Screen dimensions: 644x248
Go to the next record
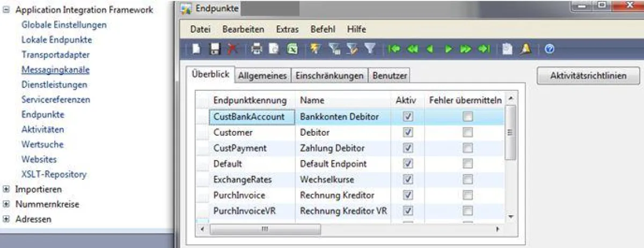point(448,49)
